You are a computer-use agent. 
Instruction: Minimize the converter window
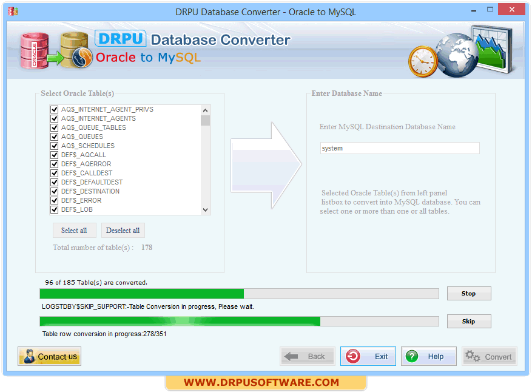tap(474, 11)
